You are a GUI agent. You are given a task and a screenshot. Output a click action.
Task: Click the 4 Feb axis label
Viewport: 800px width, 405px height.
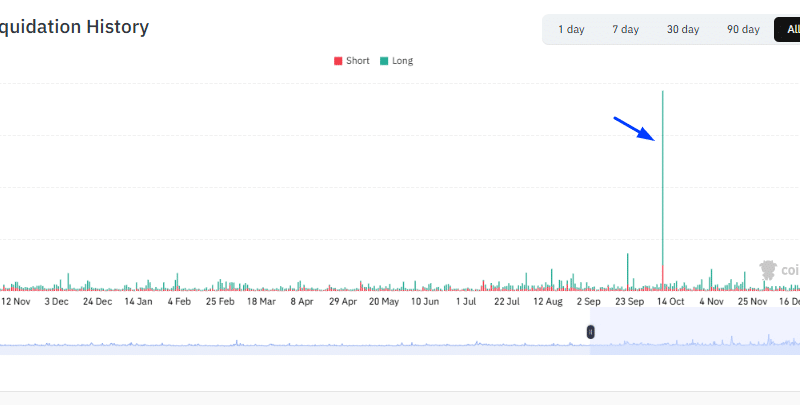[179, 301]
